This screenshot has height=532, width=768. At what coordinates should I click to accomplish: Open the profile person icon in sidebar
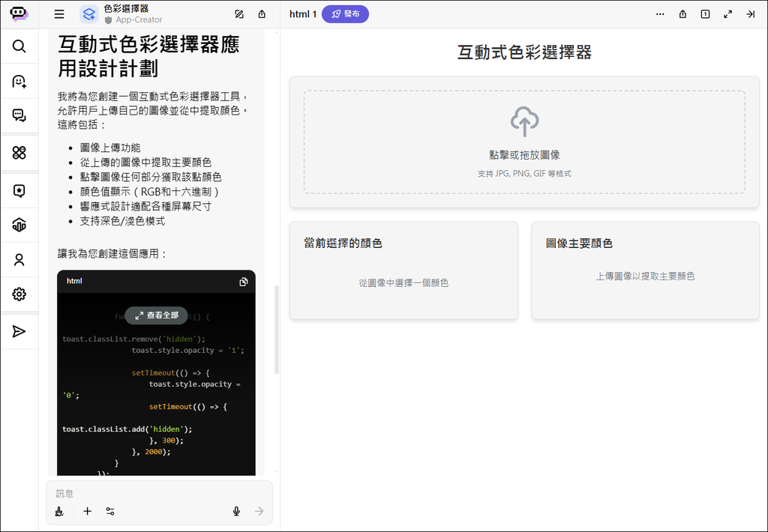point(19,259)
